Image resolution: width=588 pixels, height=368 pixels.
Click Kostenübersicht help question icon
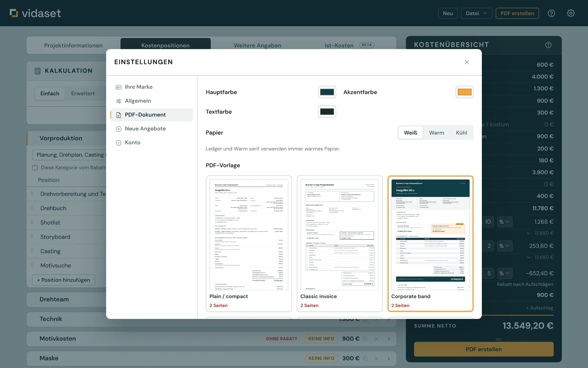548,45
